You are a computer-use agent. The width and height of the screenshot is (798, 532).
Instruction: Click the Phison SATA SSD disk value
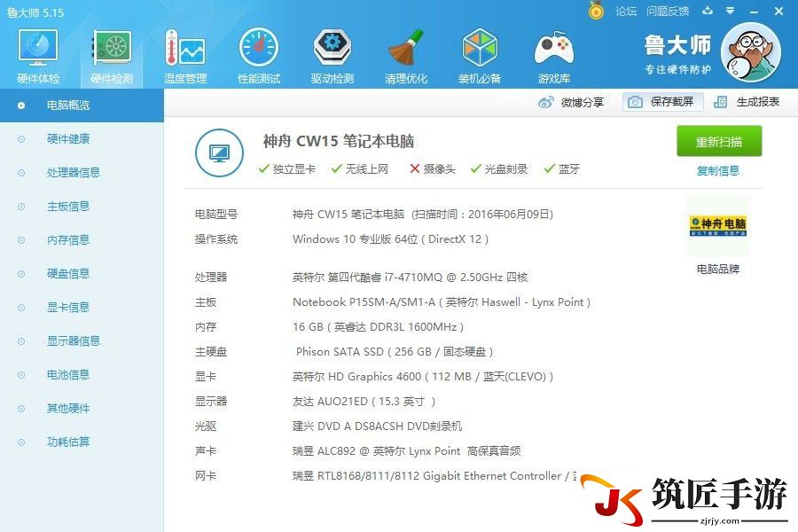395,352
